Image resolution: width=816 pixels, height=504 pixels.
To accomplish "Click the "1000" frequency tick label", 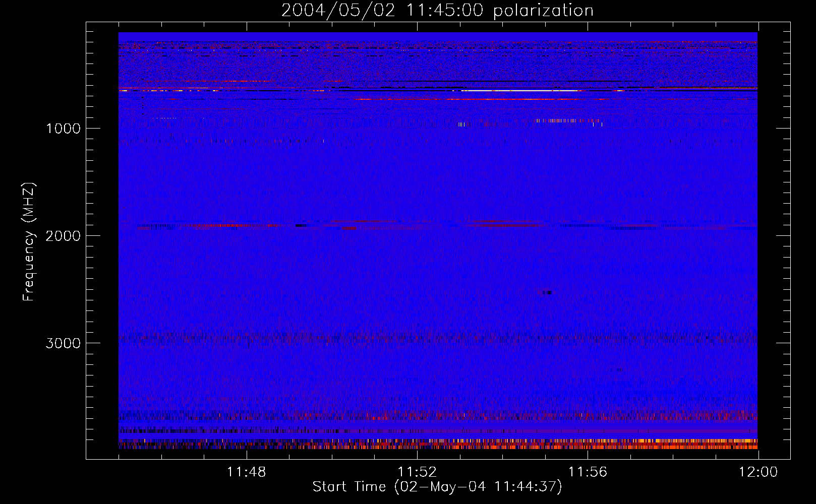I will (x=63, y=129).
